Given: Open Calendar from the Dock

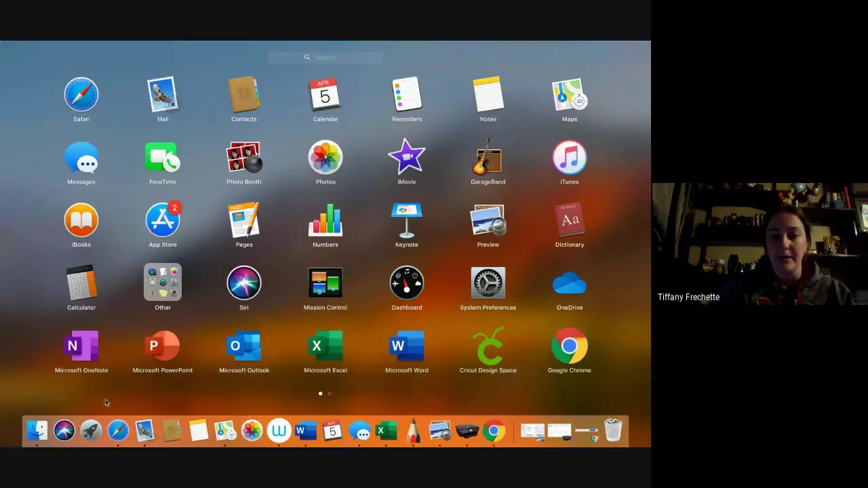Looking at the screenshot, I should tap(332, 430).
